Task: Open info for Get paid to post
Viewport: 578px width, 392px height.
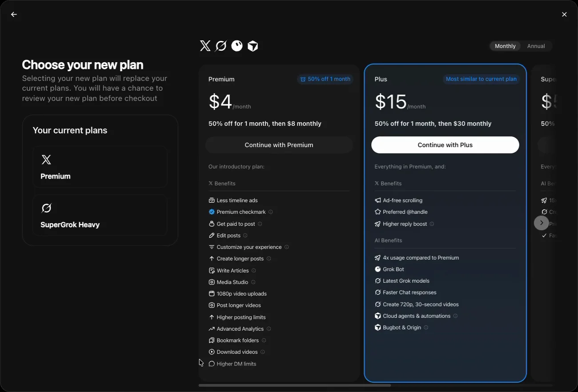Action: 260,224
